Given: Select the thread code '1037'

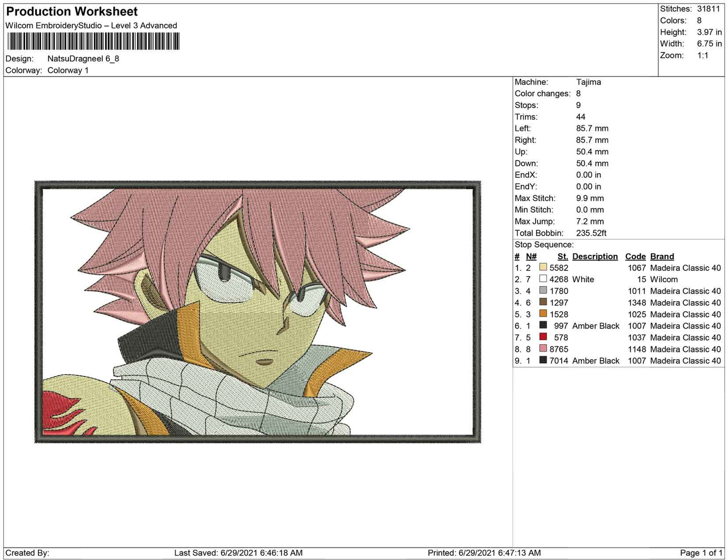Looking at the screenshot, I should tap(637, 337).
